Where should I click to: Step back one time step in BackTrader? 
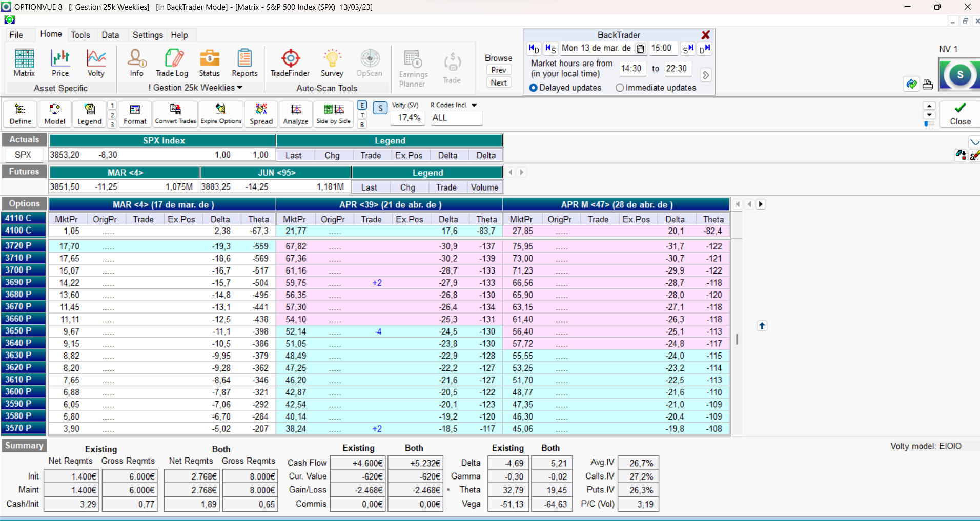coord(550,49)
